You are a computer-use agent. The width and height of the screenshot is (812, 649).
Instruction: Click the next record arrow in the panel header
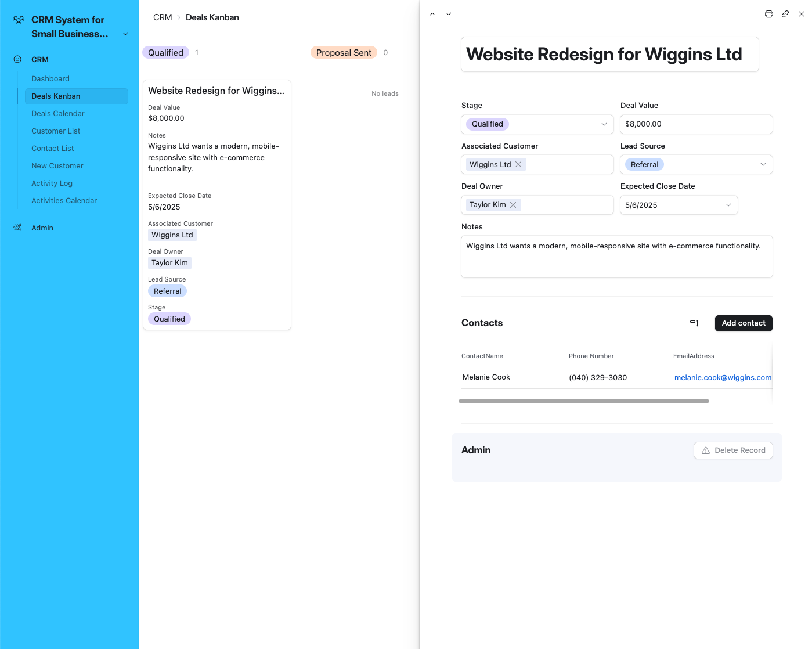449,13
